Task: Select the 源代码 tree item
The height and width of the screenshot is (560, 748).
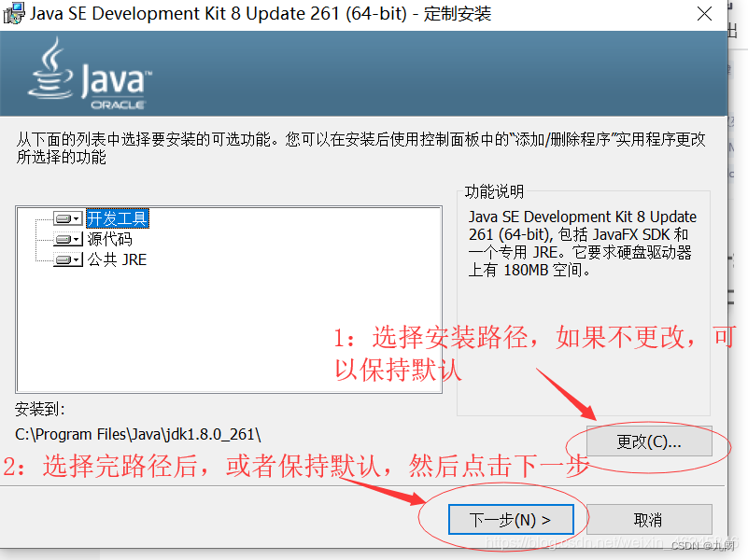Action: pyautogui.click(x=109, y=239)
